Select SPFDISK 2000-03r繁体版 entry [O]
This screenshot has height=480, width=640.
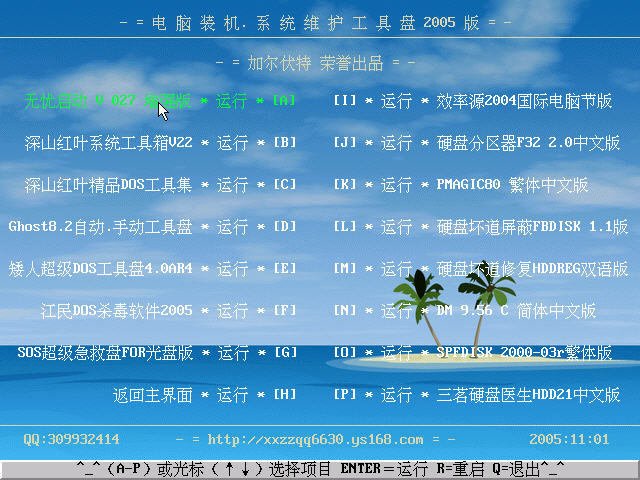[x=473, y=353]
